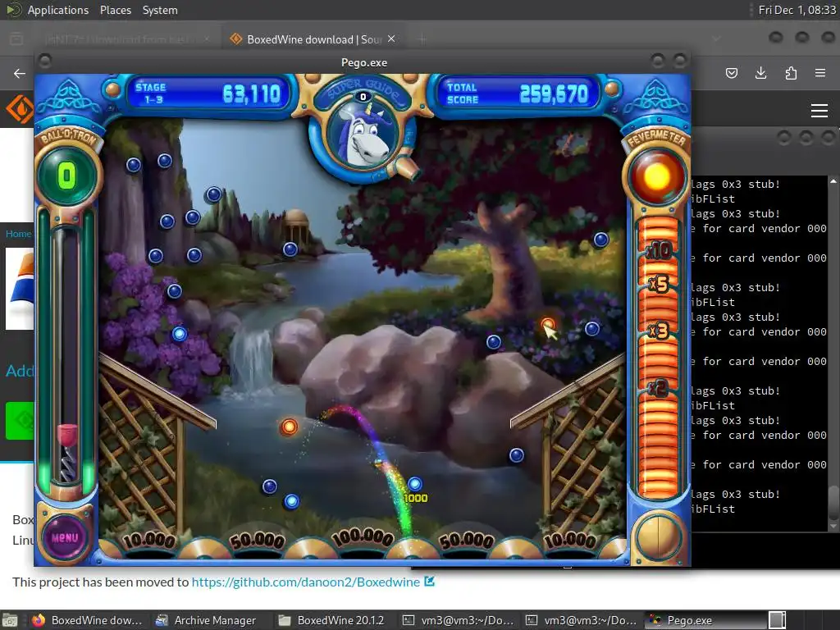840x630 pixels.
Task: Click the Ball-O-Tron ball counter showing 0
Action: (x=67, y=176)
